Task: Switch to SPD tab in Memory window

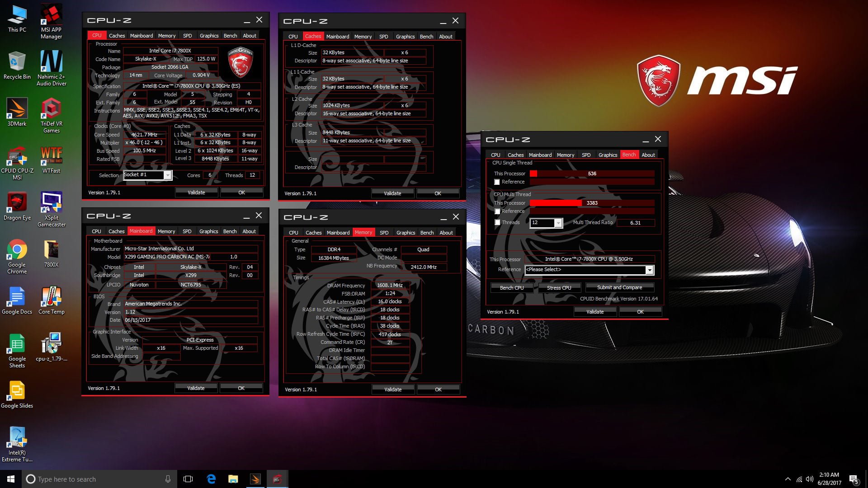Action: pyautogui.click(x=384, y=233)
